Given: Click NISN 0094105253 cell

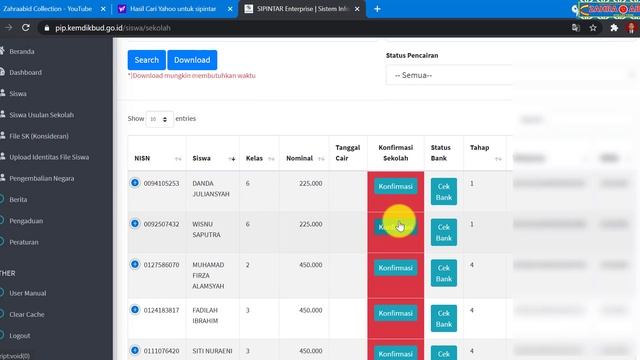Looking at the screenshot, I should [161, 183].
